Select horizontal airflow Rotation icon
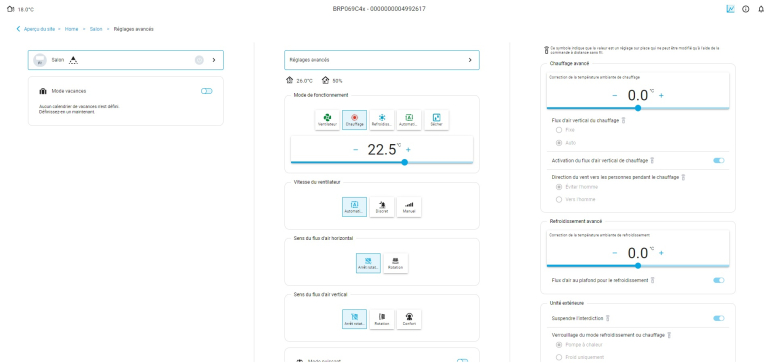The image size is (768, 363). (x=395, y=263)
